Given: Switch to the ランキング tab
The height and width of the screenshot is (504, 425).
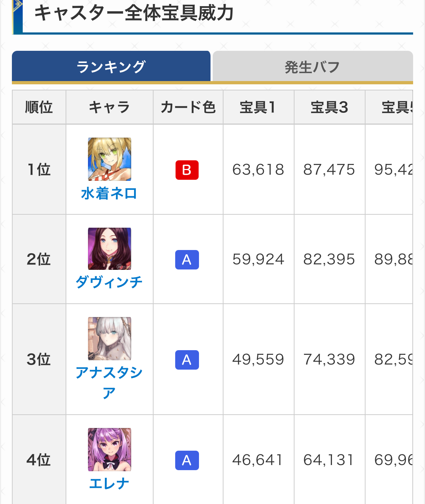Looking at the screenshot, I should 111,67.
